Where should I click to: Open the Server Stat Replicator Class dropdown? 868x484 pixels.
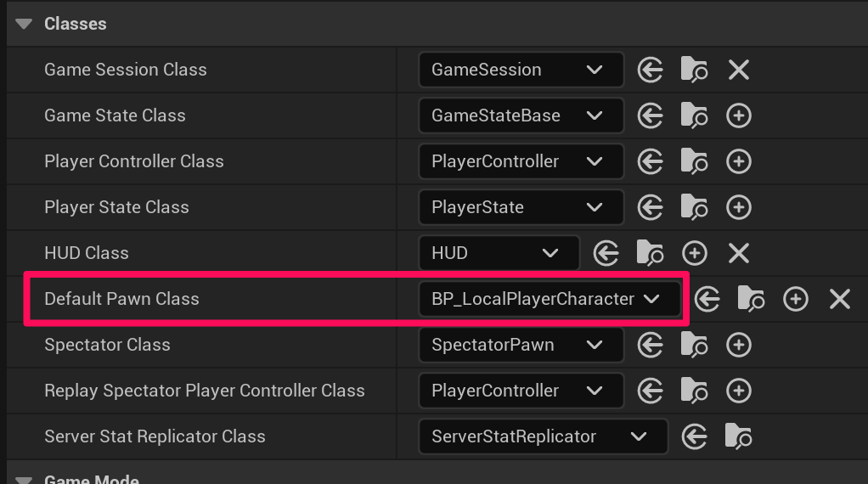click(x=543, y=436)
